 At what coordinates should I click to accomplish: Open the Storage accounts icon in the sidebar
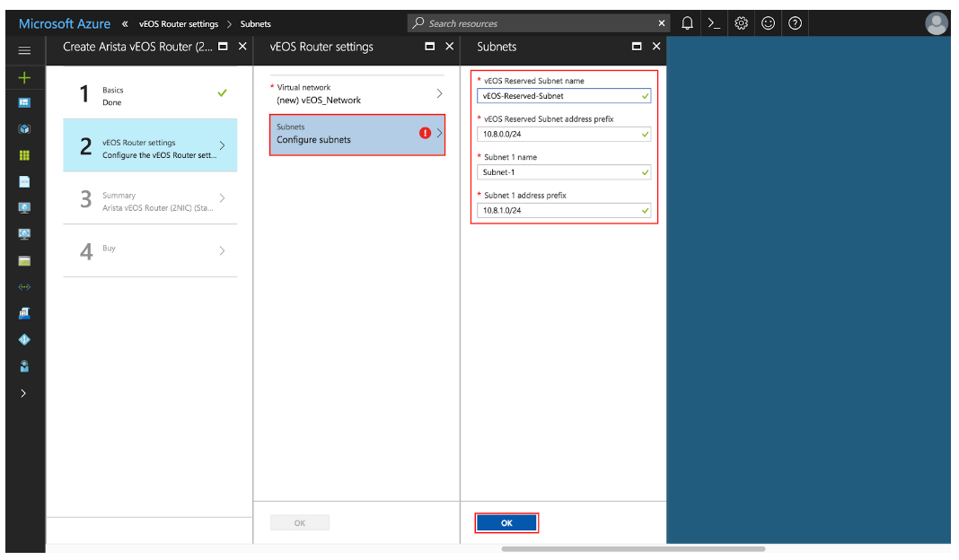pyautogui.click(x=24, y=261)
